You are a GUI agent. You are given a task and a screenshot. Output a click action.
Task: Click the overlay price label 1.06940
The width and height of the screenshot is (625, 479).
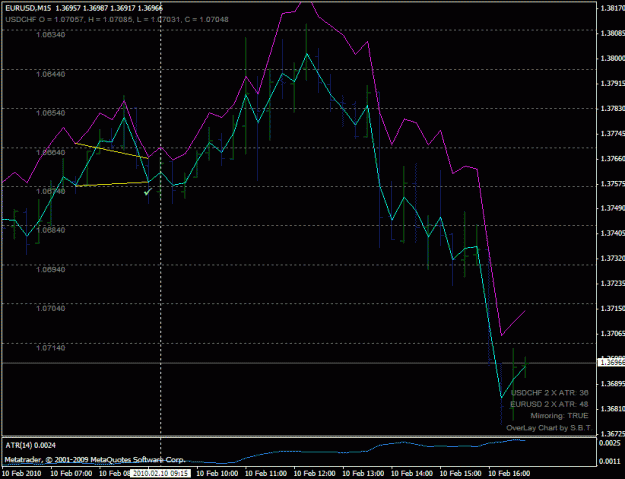(51, 269)
